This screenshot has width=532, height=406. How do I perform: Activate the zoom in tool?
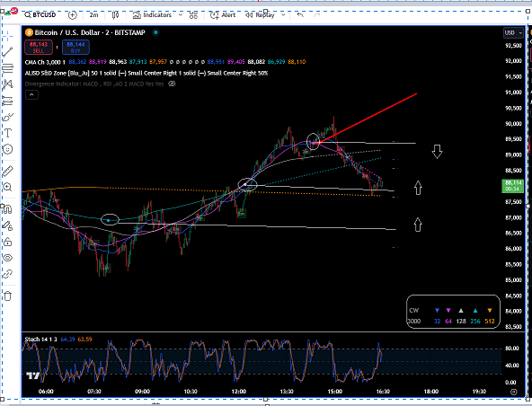(x=7, y=187)
